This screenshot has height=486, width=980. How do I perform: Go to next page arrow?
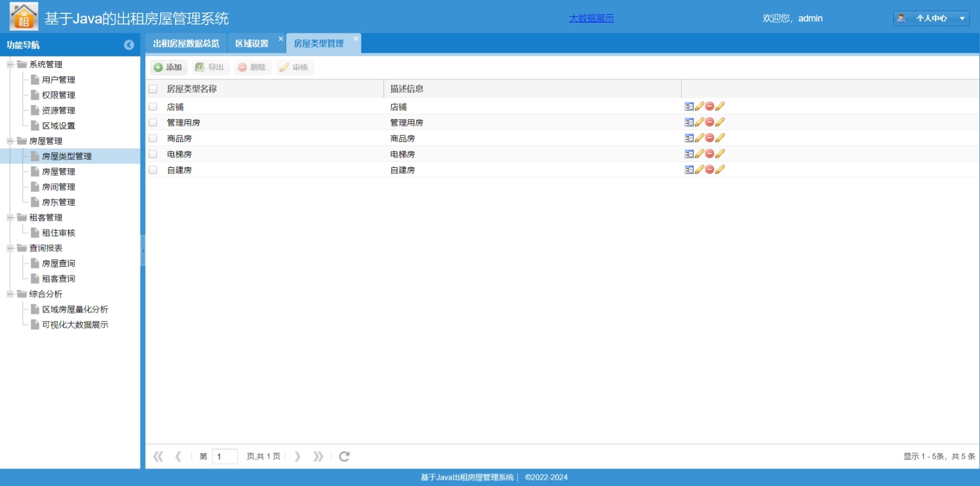point(297,457)
